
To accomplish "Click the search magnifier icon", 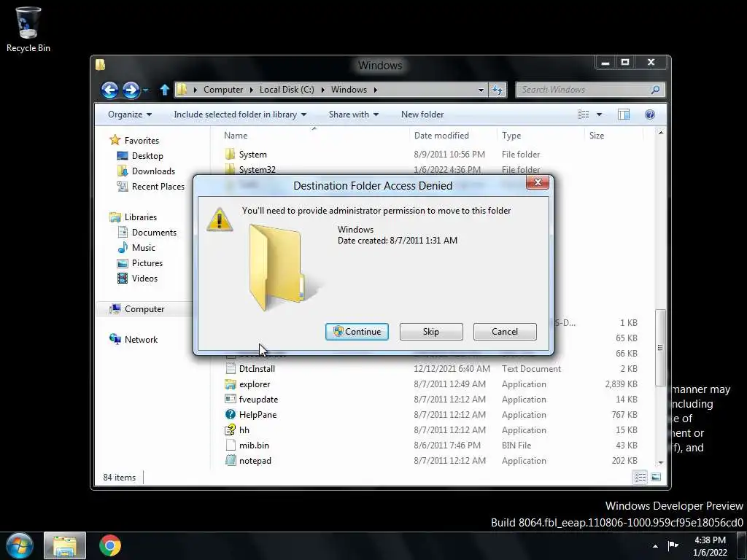I will click(655, 90).
